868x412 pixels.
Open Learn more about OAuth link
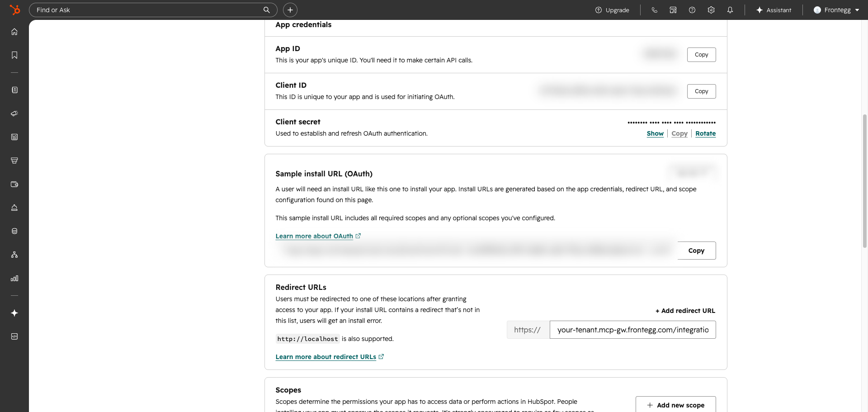[318, 236]
